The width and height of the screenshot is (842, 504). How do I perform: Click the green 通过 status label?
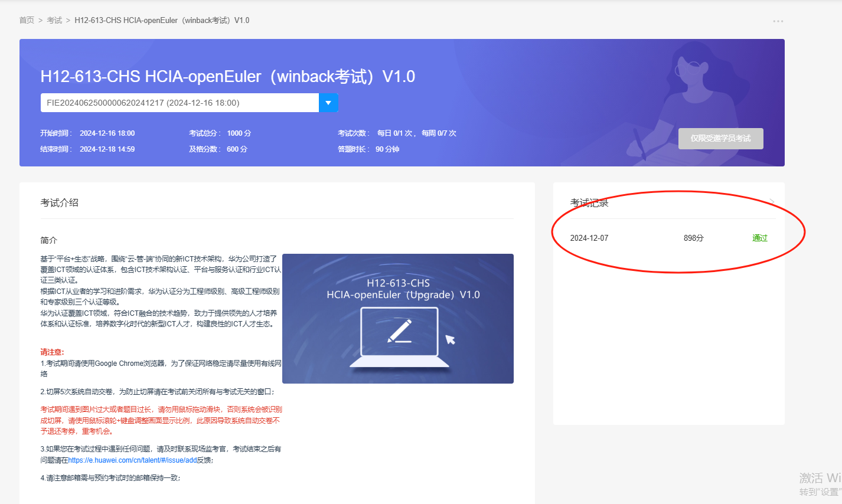coord(759,238)
